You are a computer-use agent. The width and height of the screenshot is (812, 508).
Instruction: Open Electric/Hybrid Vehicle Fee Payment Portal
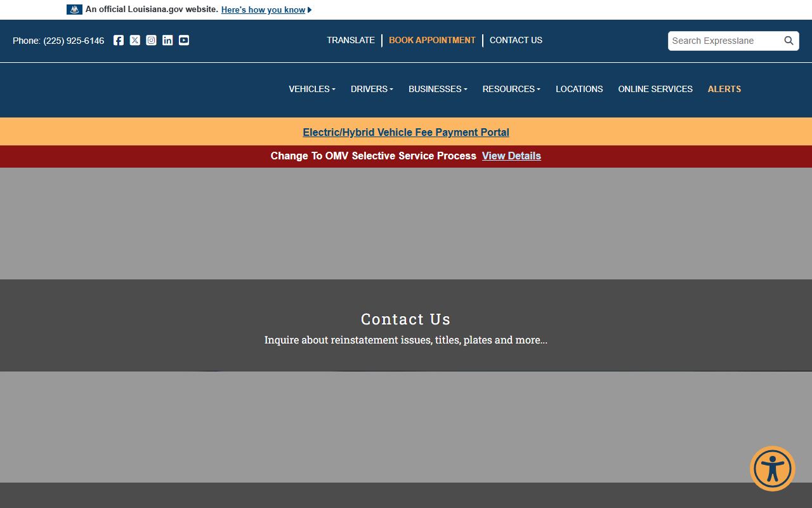click(x=406, y=132)
